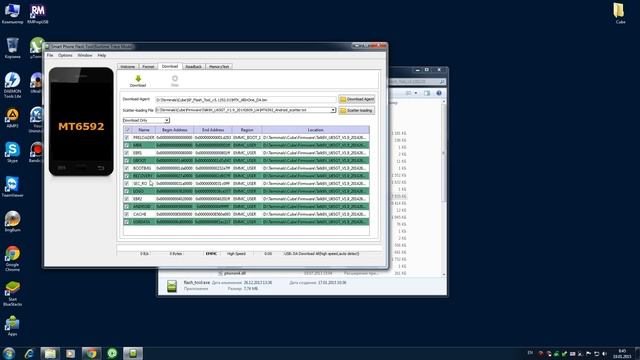
Task: Click the Region column header
Action: pyautogui.click(x=247, y=130)
